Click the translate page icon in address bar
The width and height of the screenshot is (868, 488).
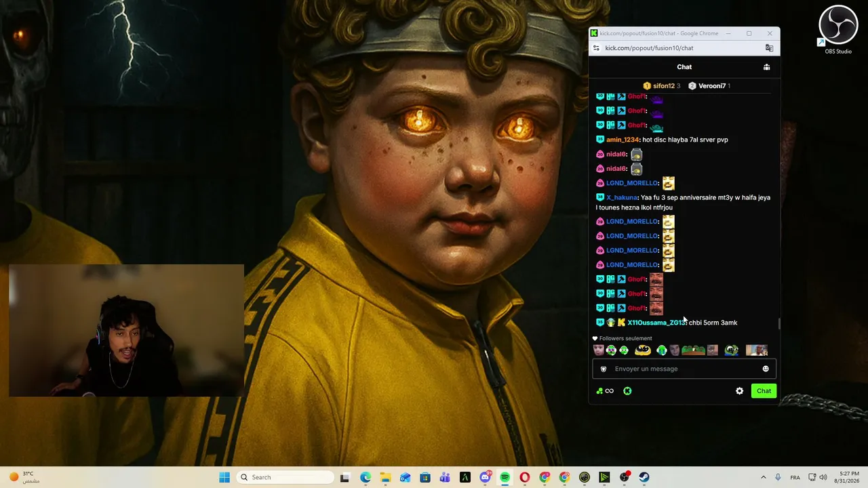click(769, 48)
